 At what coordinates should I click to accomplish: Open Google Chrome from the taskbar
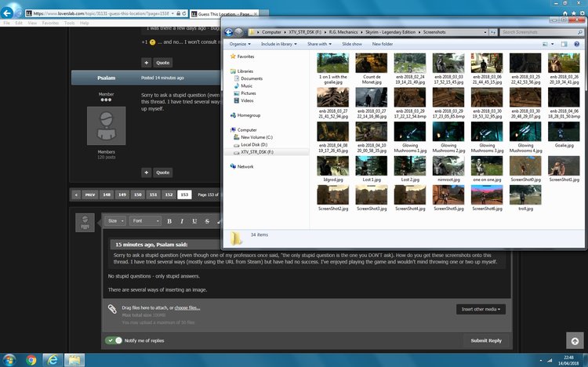coord(31,360)
